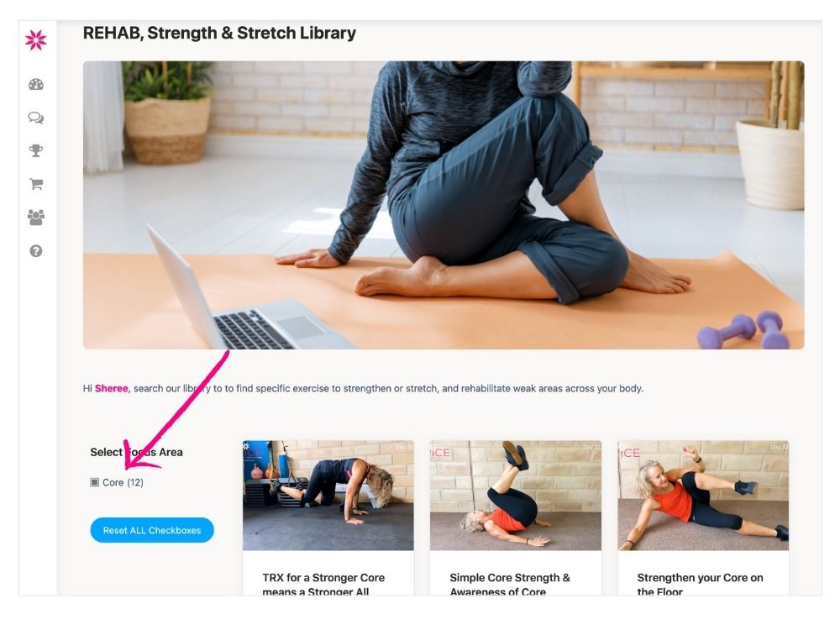Click Reset ALL Checkboxes button
This screenshot has height=630, width=840.
click(152, 530)
